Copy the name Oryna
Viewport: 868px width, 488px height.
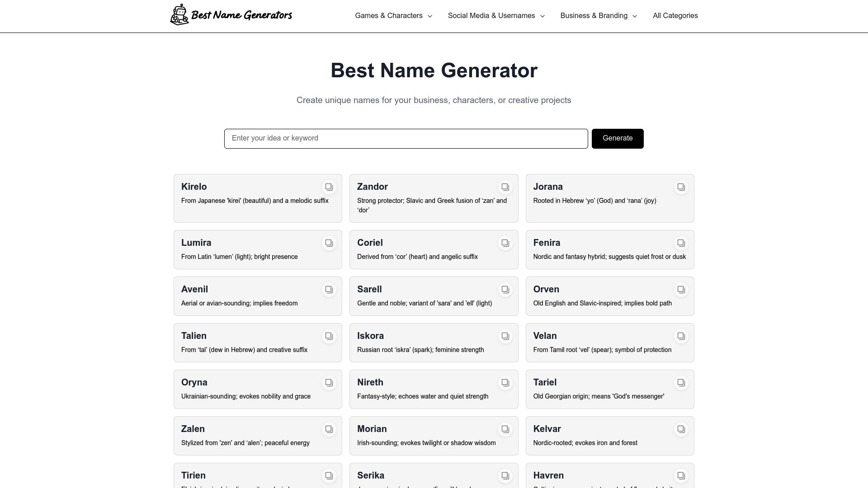pos(329,382)
